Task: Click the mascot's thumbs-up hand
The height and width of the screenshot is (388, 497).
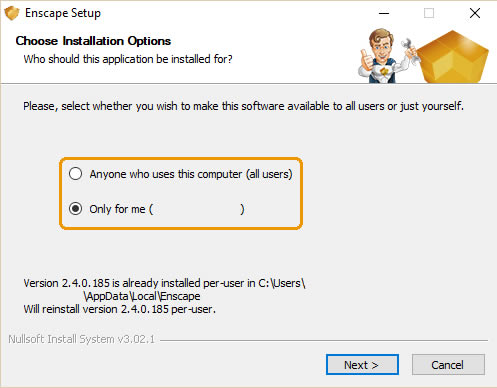Action: pos(367,60)
